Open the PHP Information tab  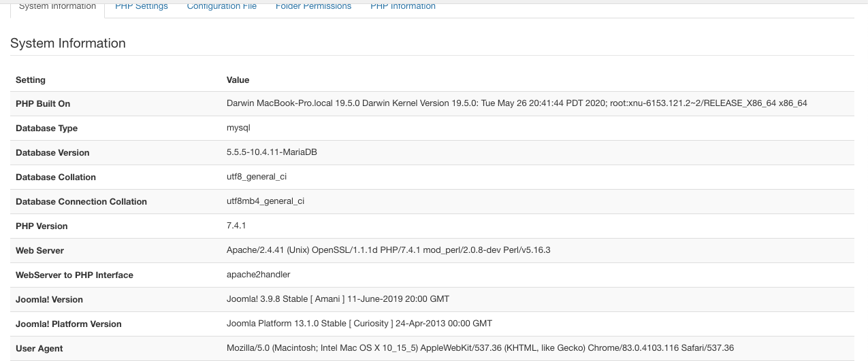tap(403, 7)
